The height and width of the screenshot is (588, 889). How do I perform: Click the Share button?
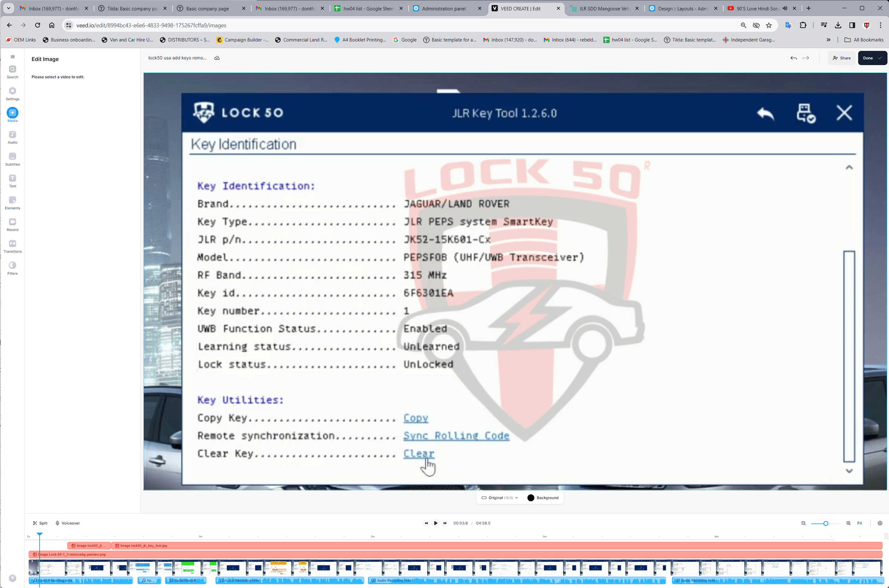(842, 58)
